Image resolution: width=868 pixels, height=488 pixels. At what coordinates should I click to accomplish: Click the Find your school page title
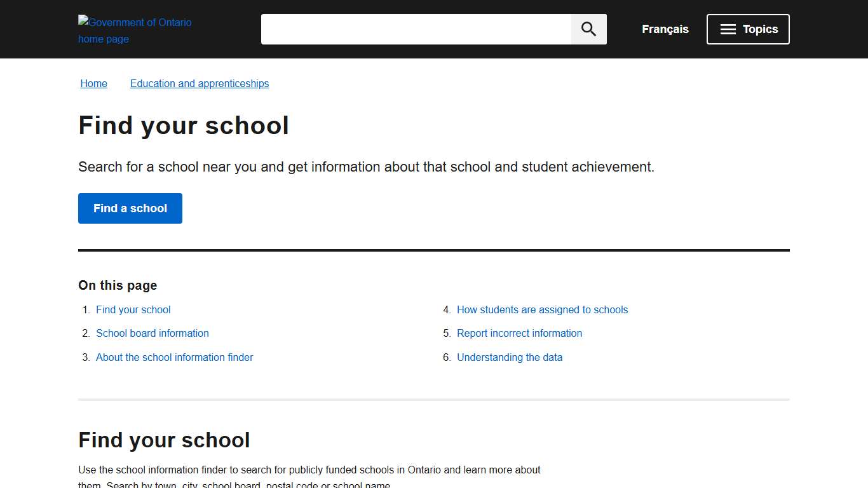point(183,125)
